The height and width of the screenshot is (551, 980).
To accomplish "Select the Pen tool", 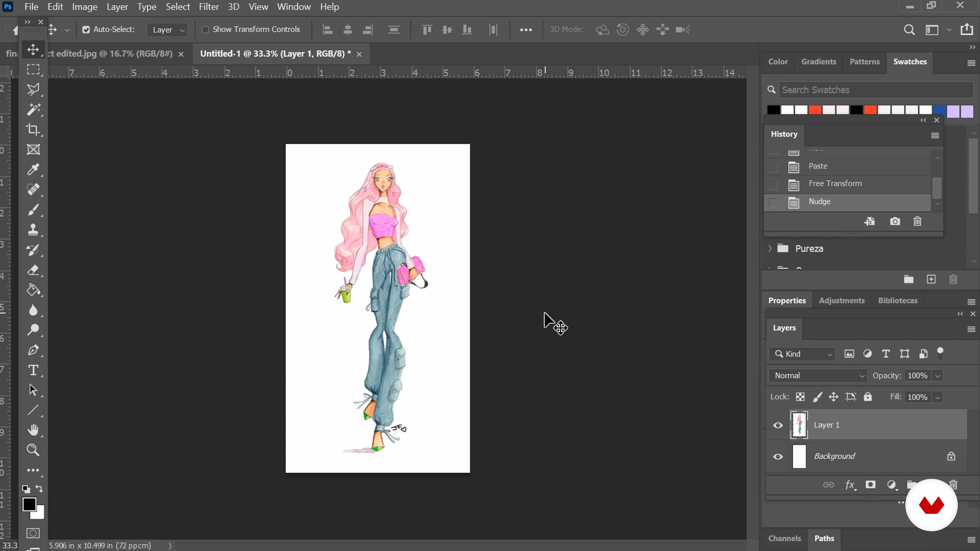I will (33, 350).
